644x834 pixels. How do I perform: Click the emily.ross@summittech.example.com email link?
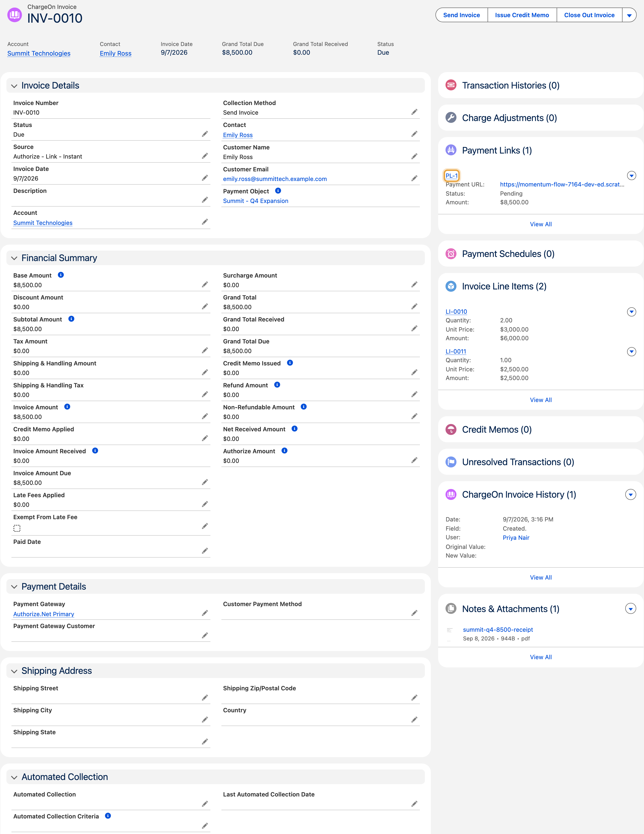click(275, 179)
